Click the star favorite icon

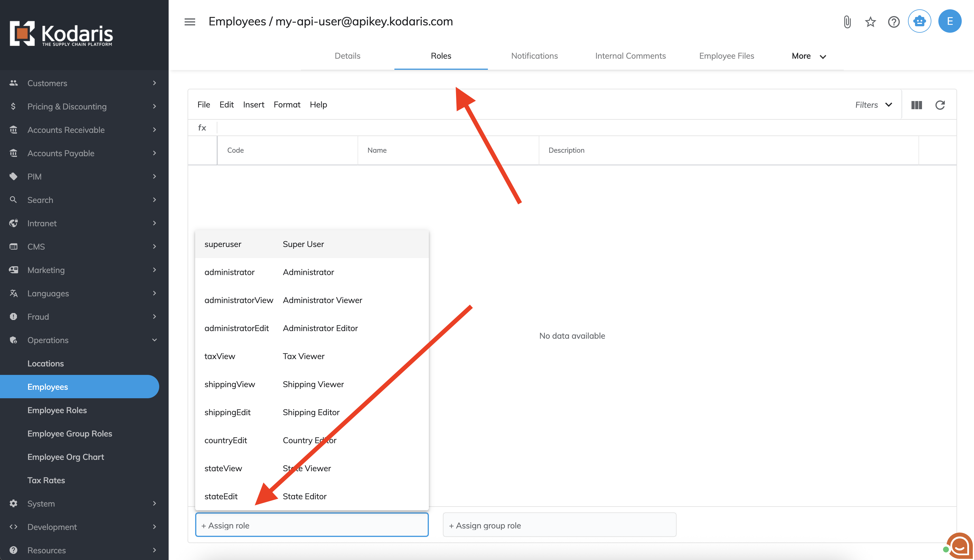click(870, 22)
